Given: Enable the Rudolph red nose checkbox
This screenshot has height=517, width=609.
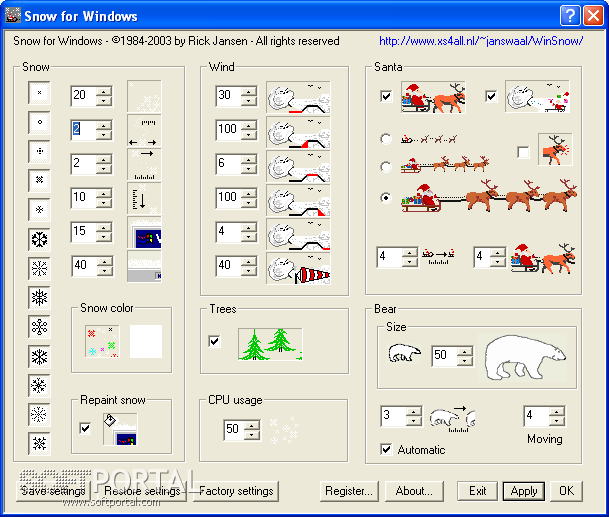Looking at the screenshot, I should point(523,152).
